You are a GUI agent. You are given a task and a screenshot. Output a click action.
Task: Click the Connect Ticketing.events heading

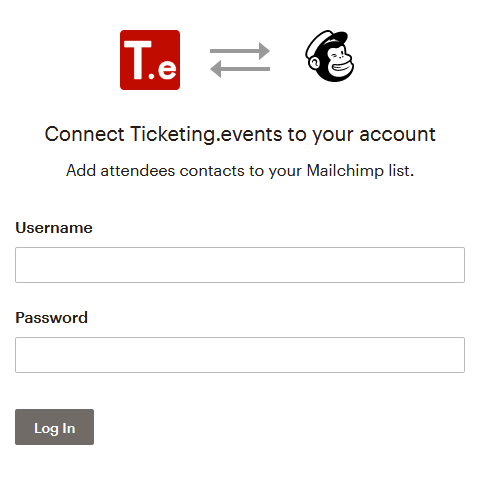(x=240, y=135)
